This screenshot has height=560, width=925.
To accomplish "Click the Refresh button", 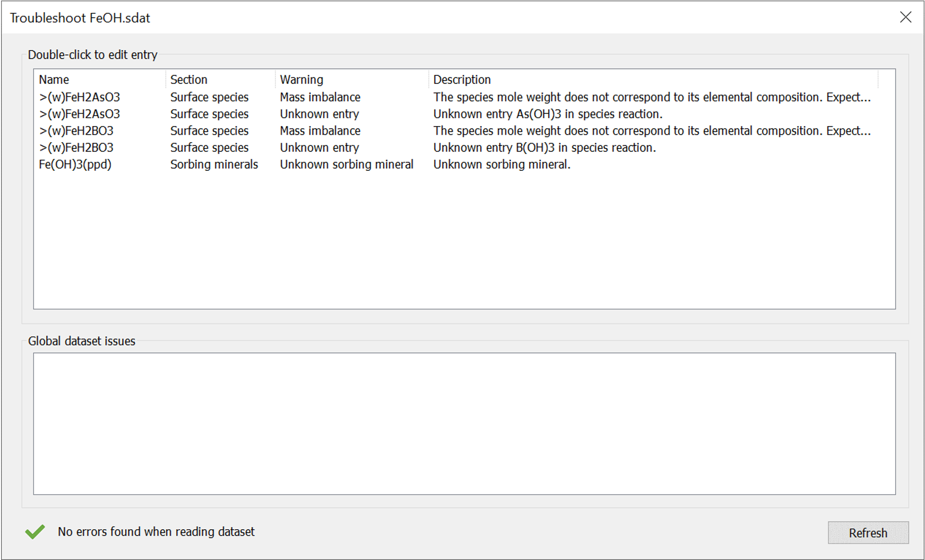I will [x=868, y=532].
